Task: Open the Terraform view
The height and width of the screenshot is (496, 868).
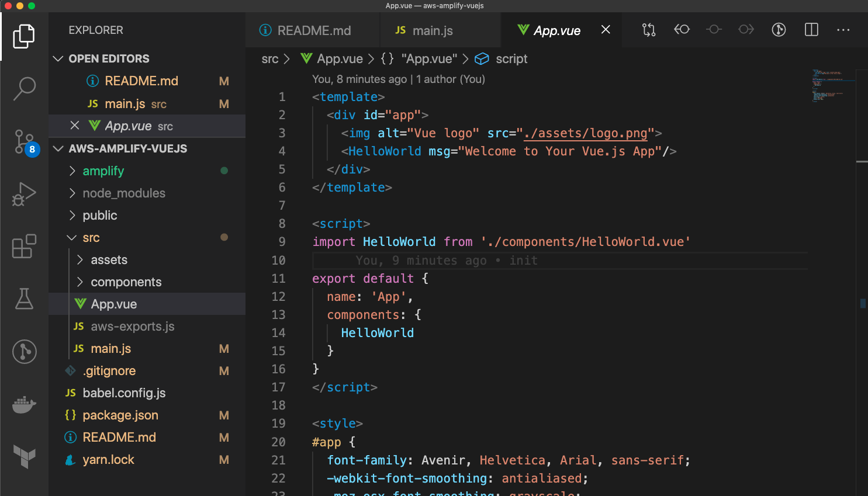Action: (24, 456)
